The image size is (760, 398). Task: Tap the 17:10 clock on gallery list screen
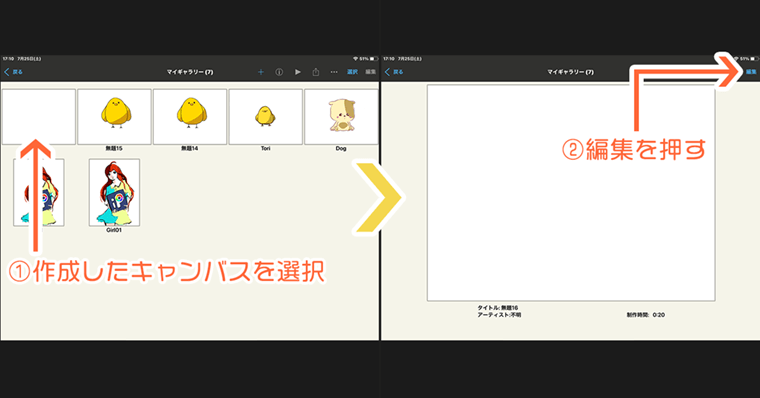click(x=8, y=59)
